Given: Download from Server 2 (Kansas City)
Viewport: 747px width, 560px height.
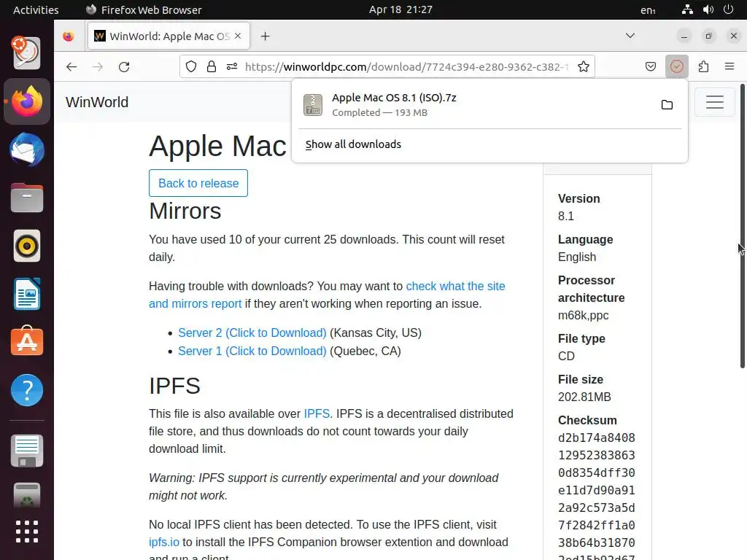Looking at the screenshot, I should pos(252,332).
